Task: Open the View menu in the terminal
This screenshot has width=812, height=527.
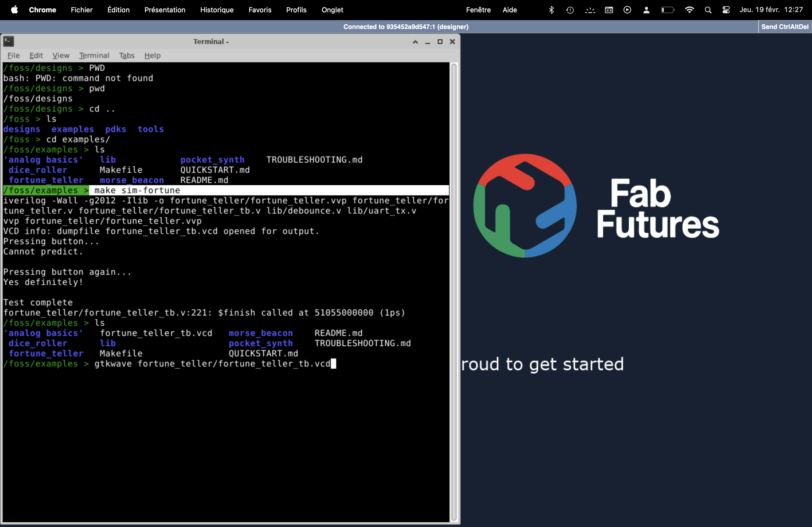Action: coord(61,55)
